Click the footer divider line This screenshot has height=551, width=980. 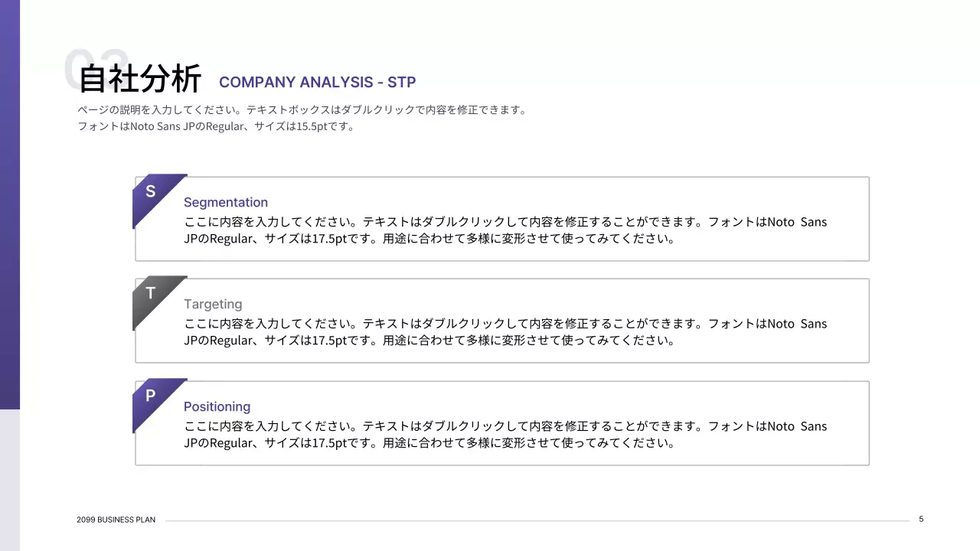coord(536,521)
